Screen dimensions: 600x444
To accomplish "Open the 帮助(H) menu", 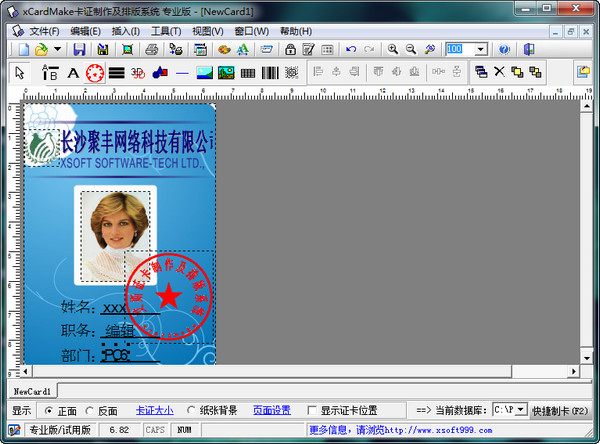I will (x=296, y=31).
